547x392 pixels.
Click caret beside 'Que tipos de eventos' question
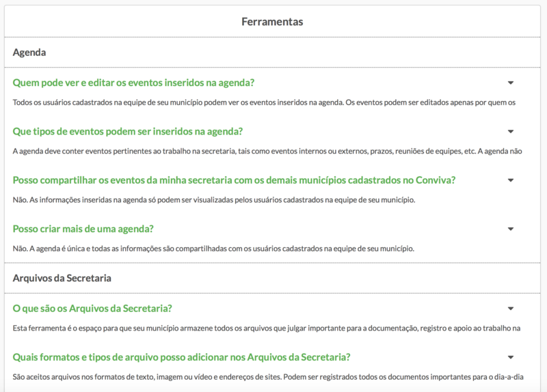[511, 131]
